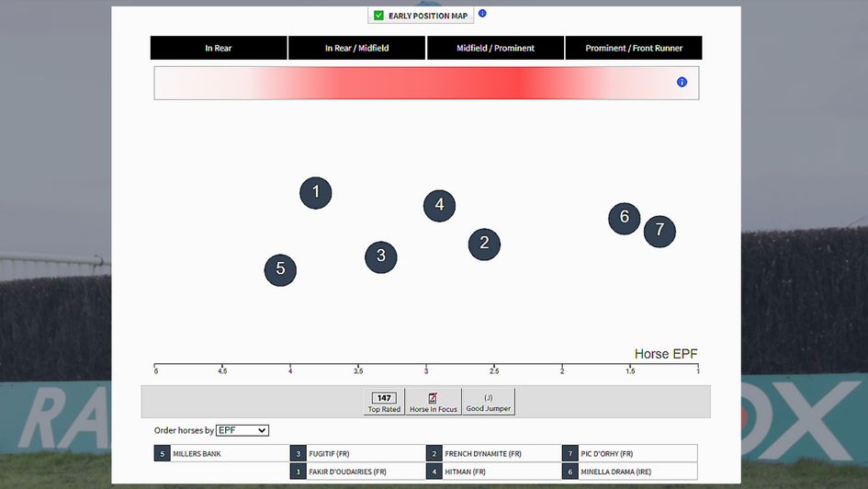This screenshot has width=868, height=489.
Task: Click horse marker number 4
Action: point(440,206)
